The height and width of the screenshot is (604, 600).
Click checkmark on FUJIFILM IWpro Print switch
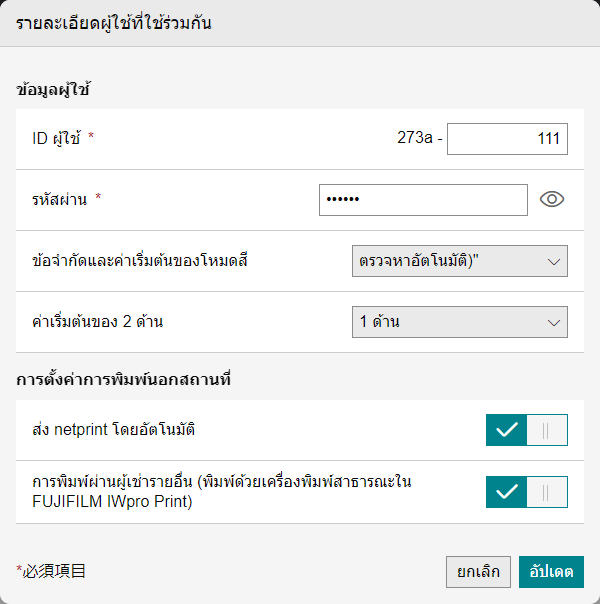click(506, 492)
